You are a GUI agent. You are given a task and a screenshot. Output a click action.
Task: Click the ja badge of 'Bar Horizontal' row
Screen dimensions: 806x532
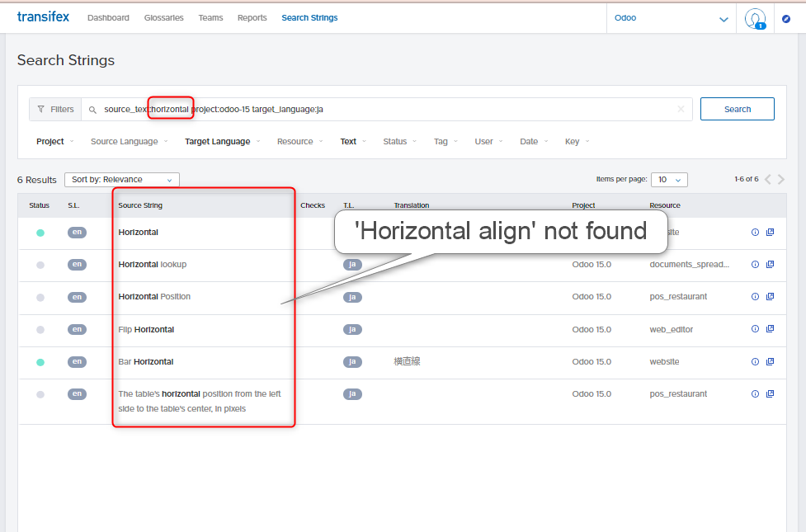pos(352,362)
